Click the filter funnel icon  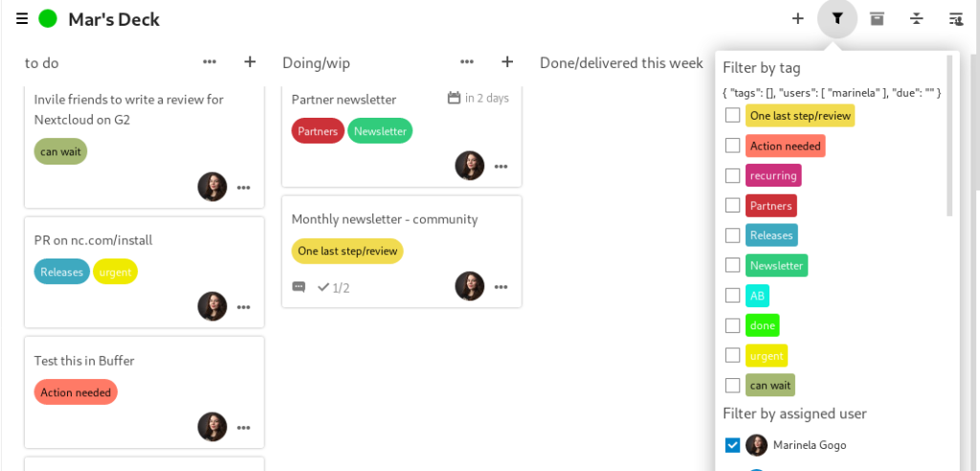coord(837,18)
